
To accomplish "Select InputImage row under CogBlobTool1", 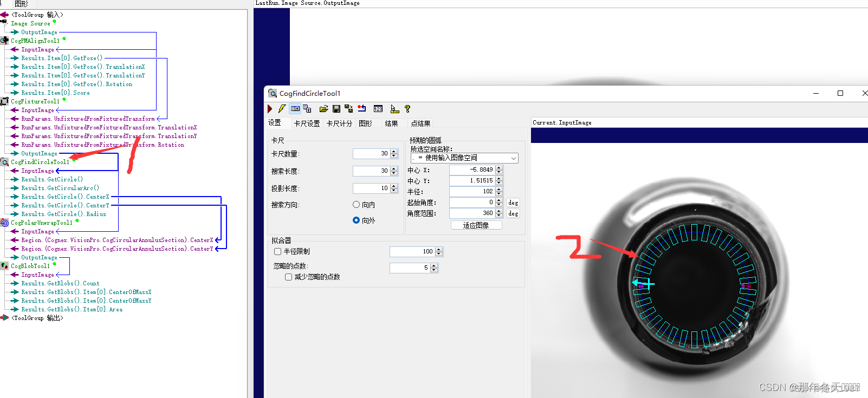I will click(x=37, y=275).
